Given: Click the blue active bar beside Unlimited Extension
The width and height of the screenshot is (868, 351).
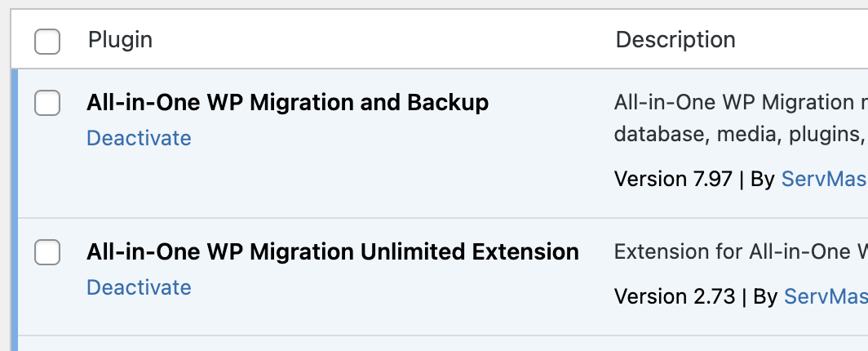Looking at the screenshot, I should (14, 276).
